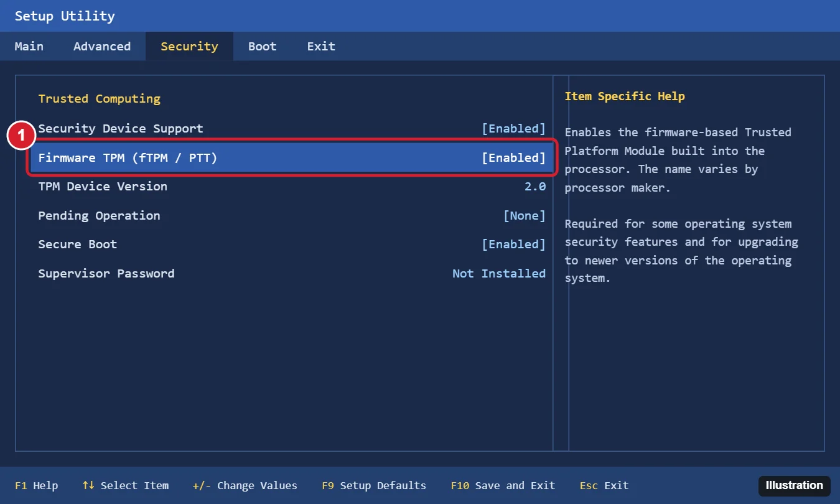Click F9 Setup Defaults
The width and height of the screenshot is (840, 504).
[374, 486]
